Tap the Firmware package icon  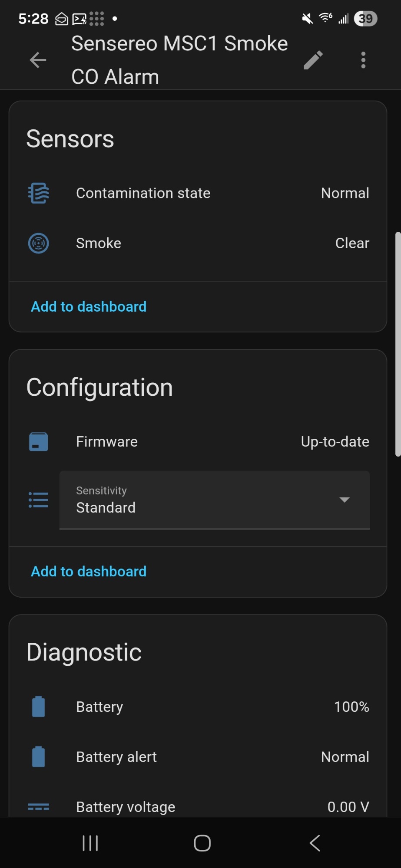pyautogui.click(x=39, y=442)
